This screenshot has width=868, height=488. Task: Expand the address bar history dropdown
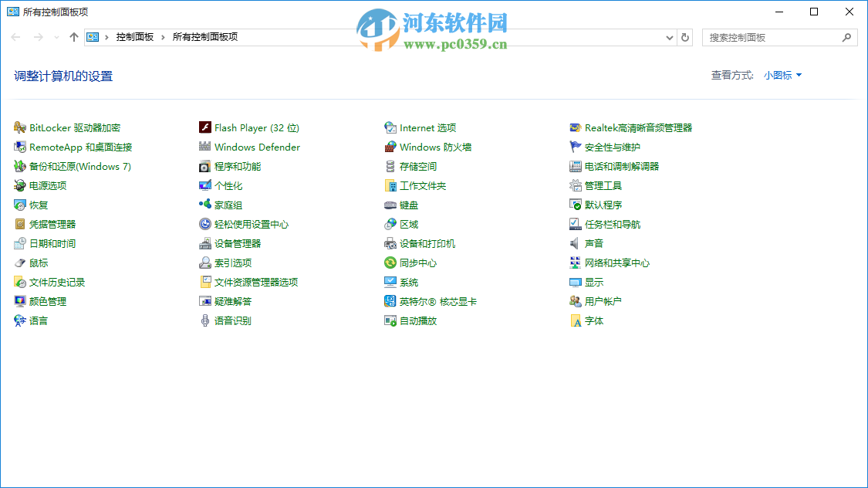[669, 36]
